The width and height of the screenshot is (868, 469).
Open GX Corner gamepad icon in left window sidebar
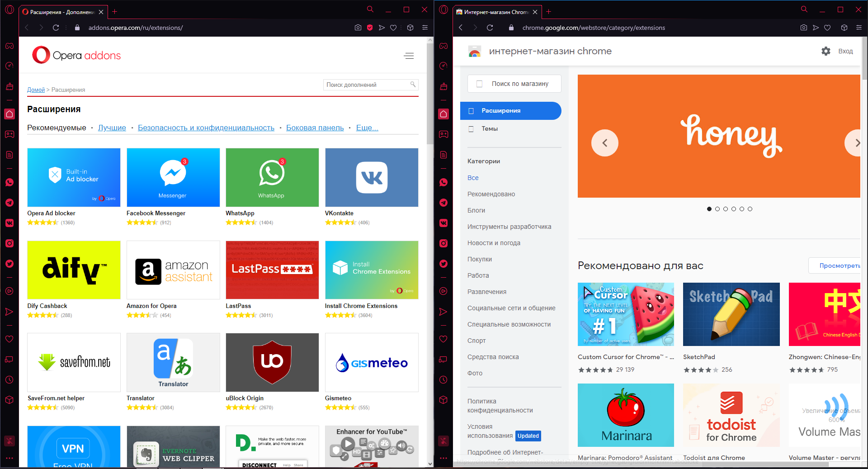coord(9,46)
